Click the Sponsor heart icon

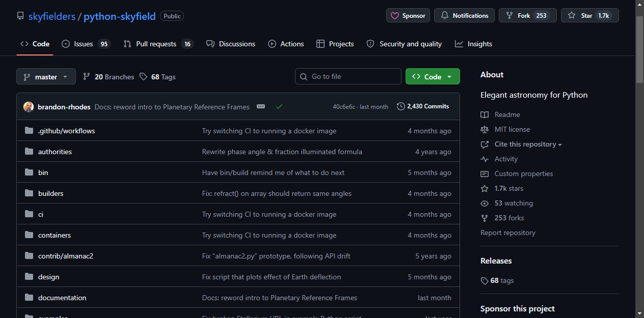[395, 16]
